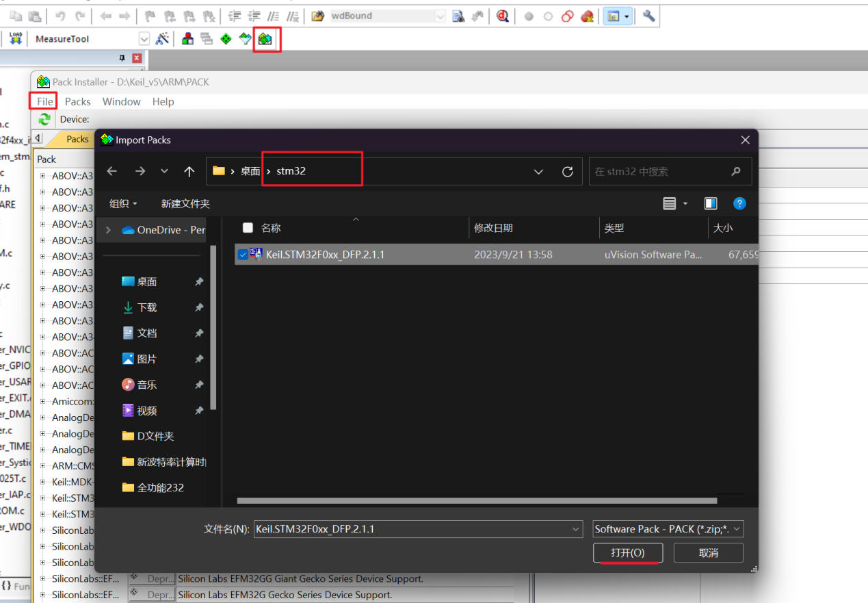Click the green refresh icon in Pack Installer
868x603 pixels.
pos(44,119)
